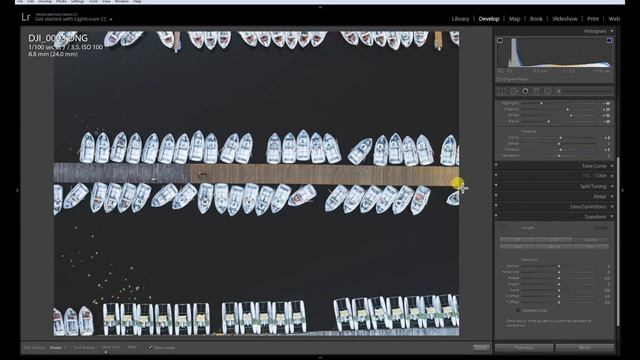Click the Blacks slider handle

coord(549,122)
